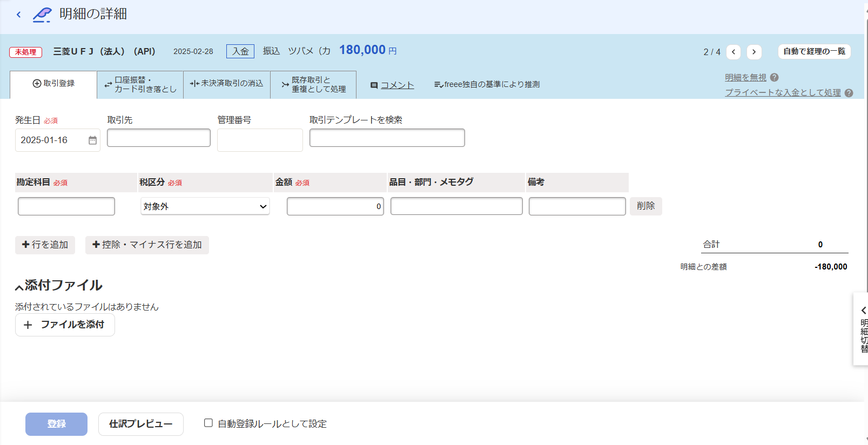Select the 取引登録 tab

[53, 84]
